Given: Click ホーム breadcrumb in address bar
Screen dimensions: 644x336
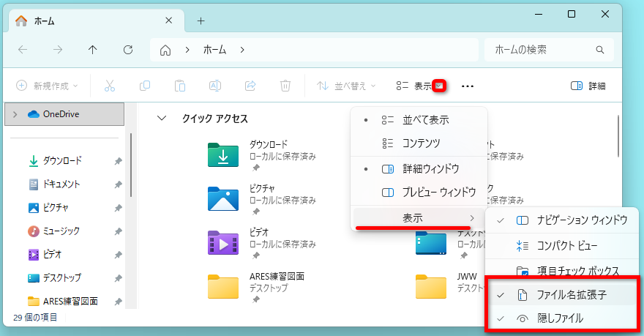Looking at the screenshot, I should 215,50.
